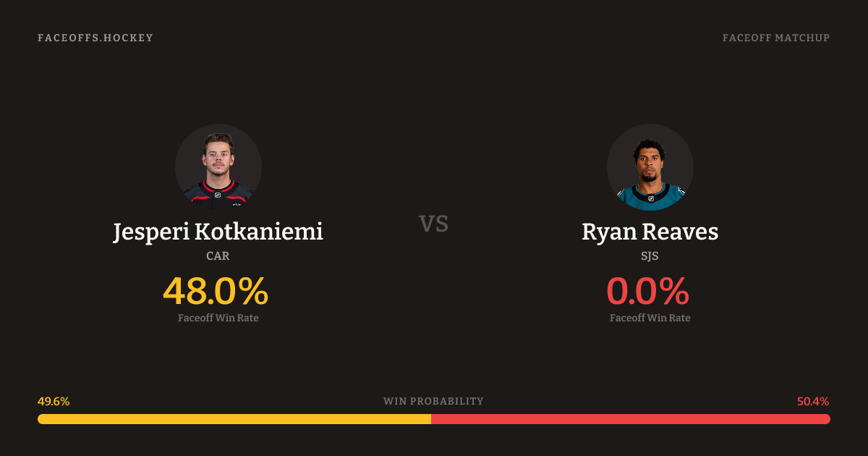Click the 50.4% win probability label
This screenshot has height=456, width=868.
(x=813, y=402)
